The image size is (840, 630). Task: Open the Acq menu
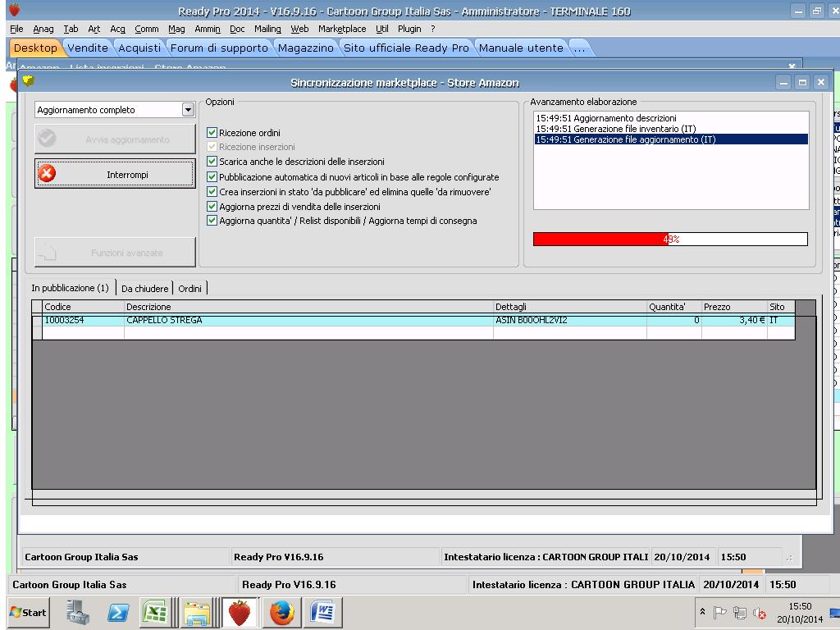click(117, 29)
